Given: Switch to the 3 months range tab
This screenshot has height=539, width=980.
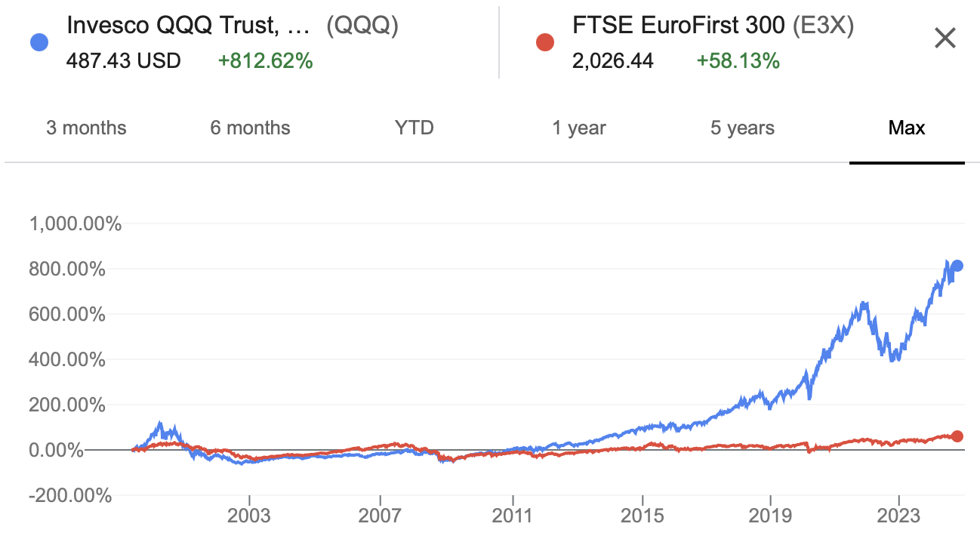Looking at the screenshot, I should (86, 128).
